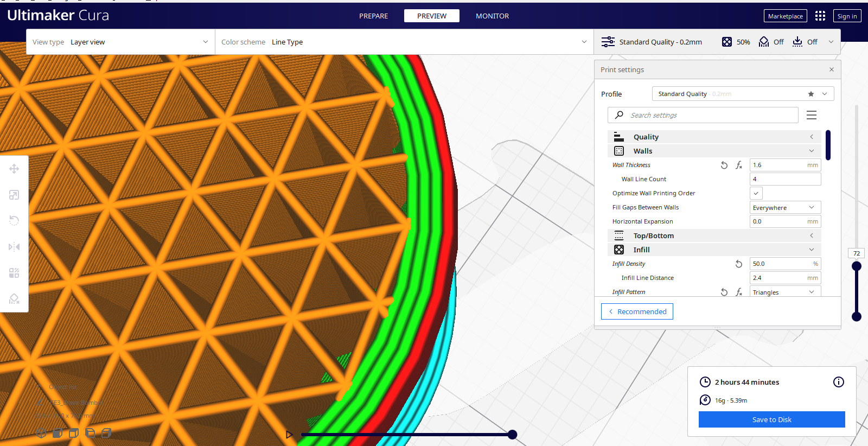This screenshot has width=868, height=446.
Task: Collapse the print settings summary panel
Action: coord(831,42)
